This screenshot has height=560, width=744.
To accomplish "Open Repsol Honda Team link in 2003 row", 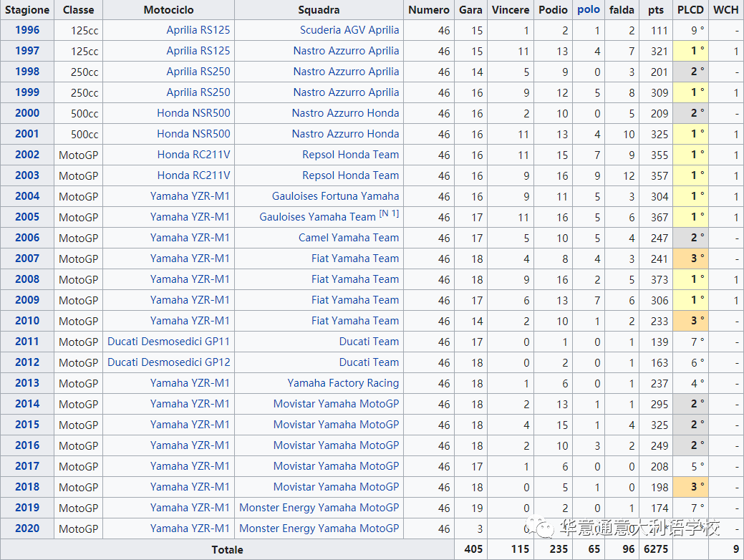I will (351, 175).
